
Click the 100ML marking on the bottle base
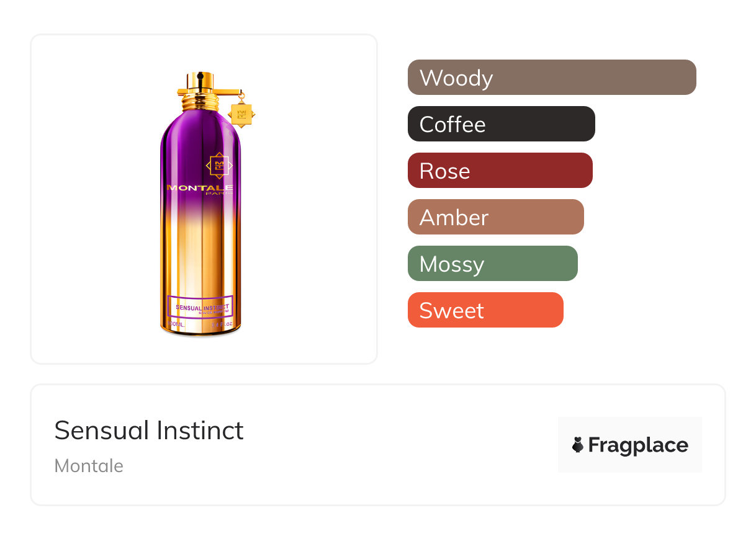pos(178,324)
